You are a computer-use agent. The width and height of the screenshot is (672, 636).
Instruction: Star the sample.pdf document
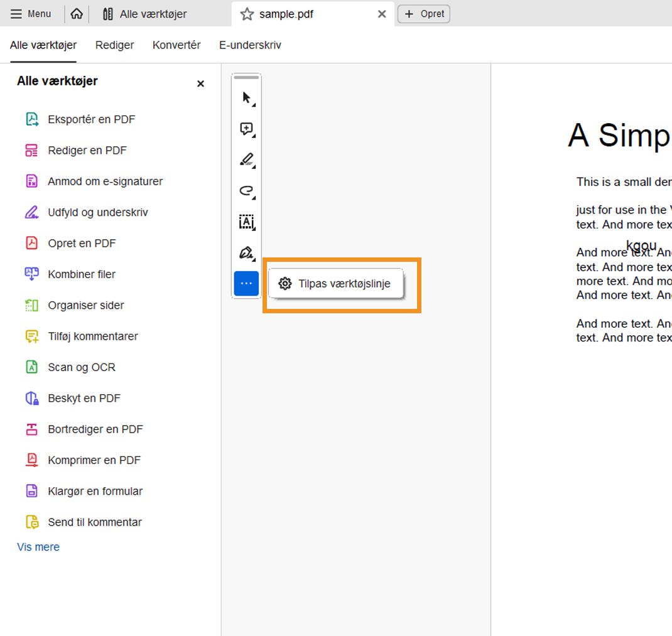click(x=247, y=14)
